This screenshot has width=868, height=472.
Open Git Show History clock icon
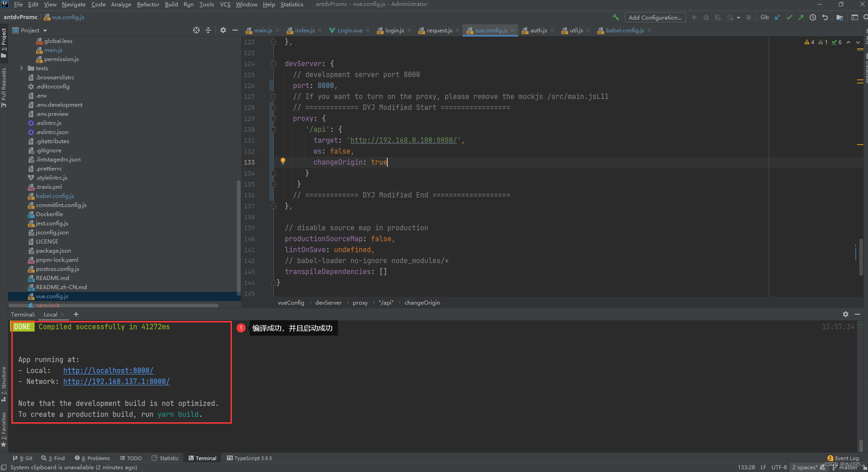(x=813, y=17)
